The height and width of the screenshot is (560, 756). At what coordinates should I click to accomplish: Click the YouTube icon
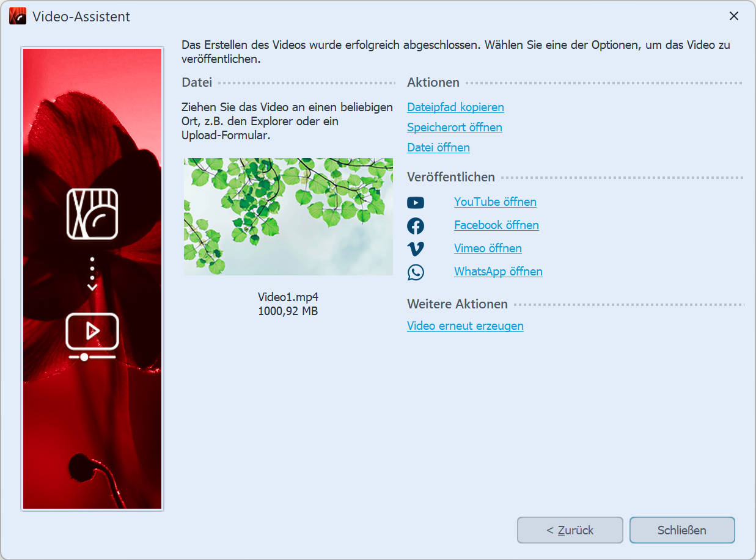pos(416,203)
